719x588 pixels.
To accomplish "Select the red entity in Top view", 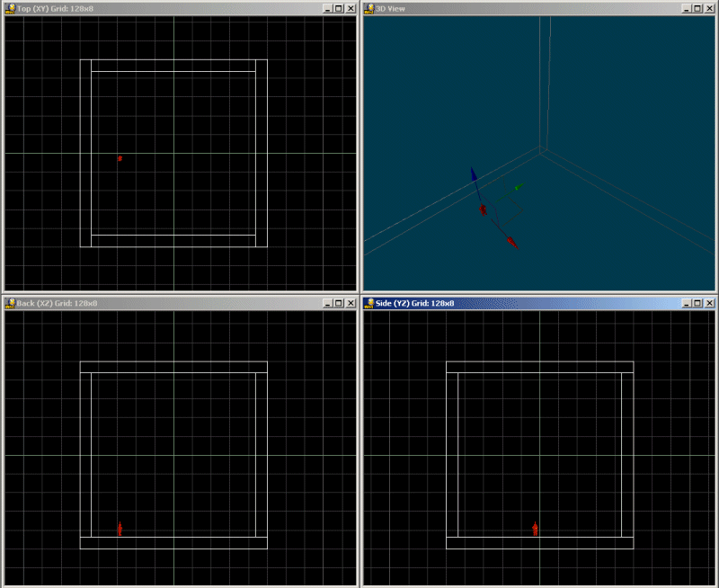I will [120, 158].
